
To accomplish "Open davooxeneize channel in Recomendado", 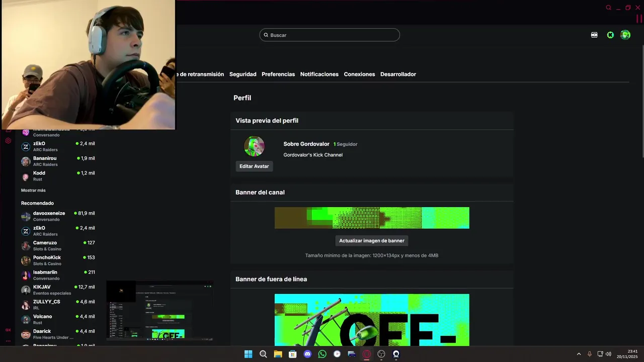I will (58, 216).
